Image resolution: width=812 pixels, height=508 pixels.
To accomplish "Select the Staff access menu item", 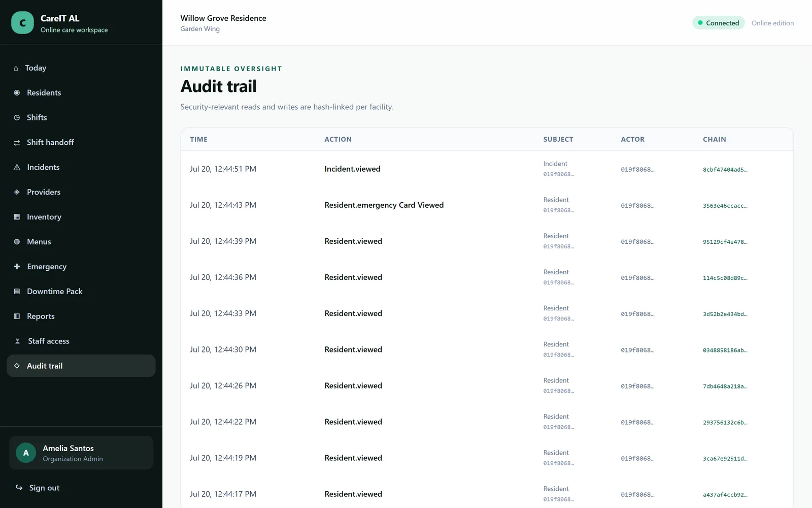I will click(81, 341).
